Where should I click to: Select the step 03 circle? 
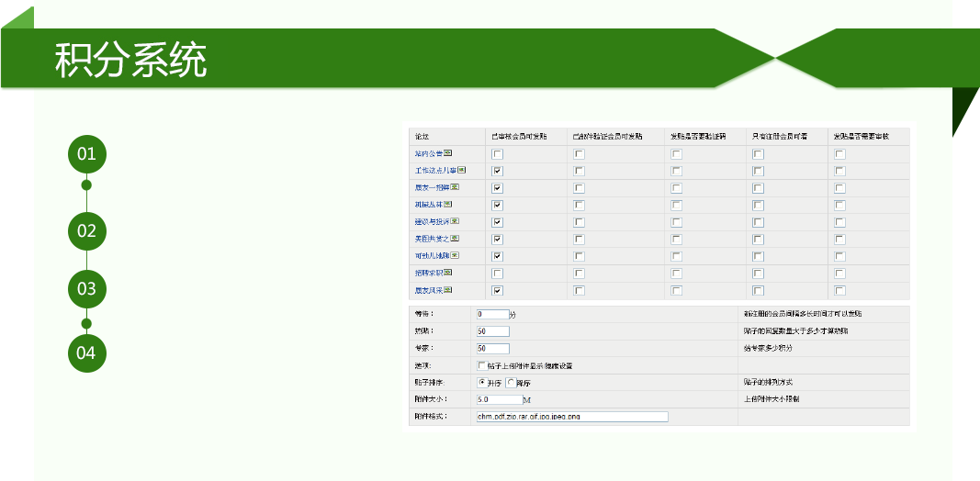click(86, 288)
